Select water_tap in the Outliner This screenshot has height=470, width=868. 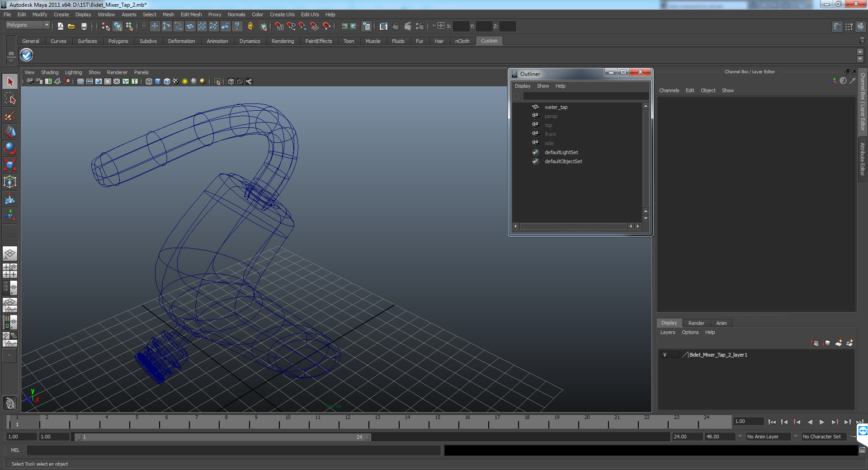pos(556,107)
